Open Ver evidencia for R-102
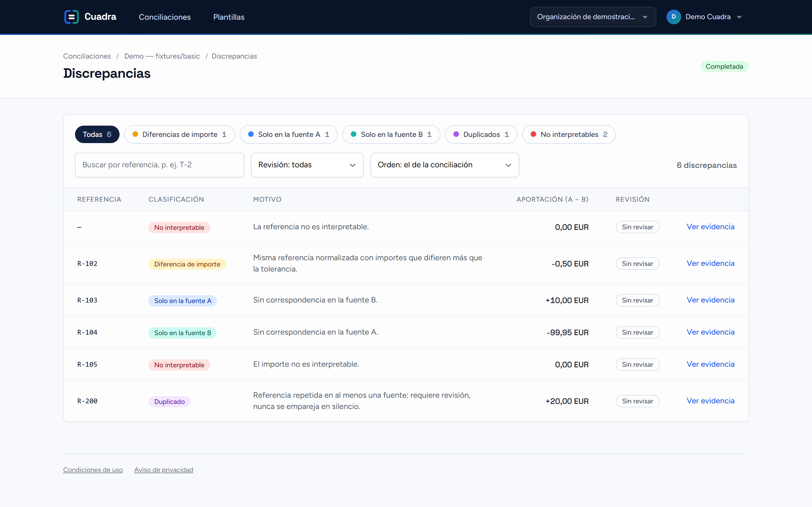This screenshot has width=812, height=507. [x=710, y=264]
